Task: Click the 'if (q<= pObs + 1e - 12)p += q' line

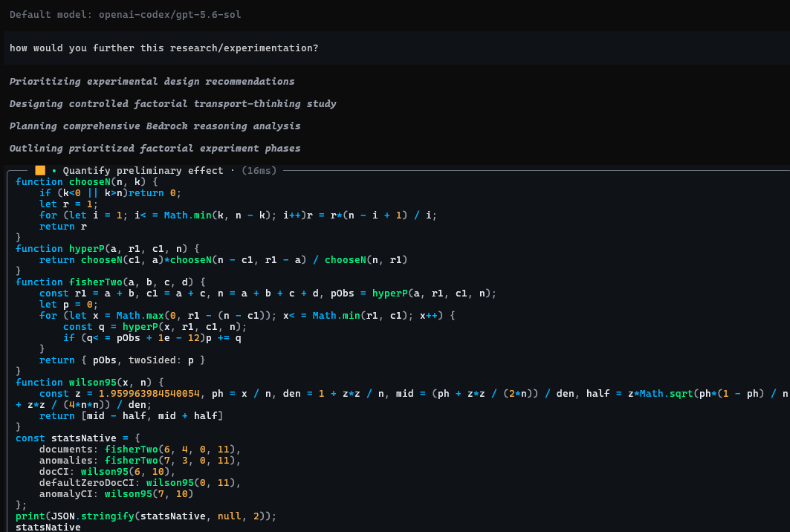Action: pyautogui.click(x=152, y=337)
